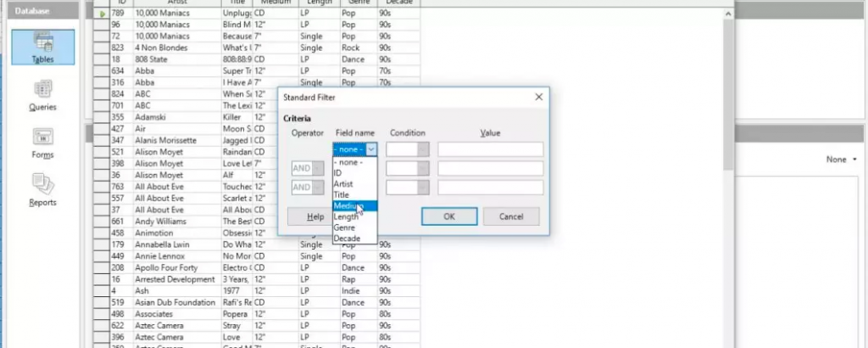This screenshot has height=348, width=868.
Task: Open the second Condition dropdown
Action: click(x=424, y=168)
